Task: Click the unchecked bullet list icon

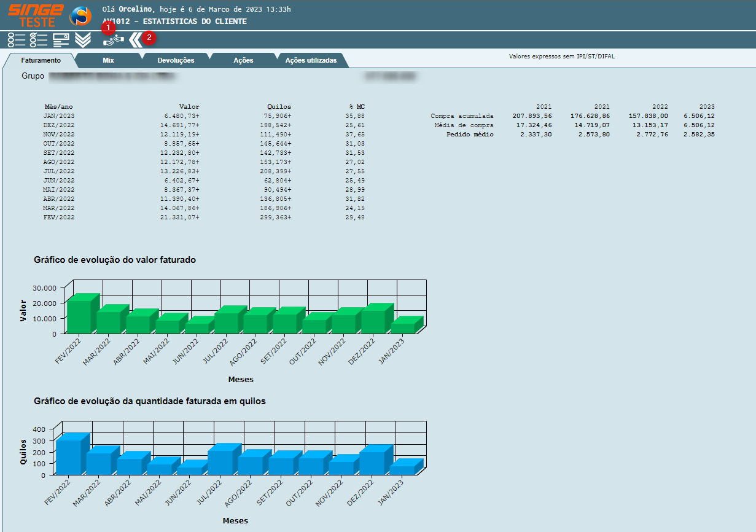Action: 17,40
